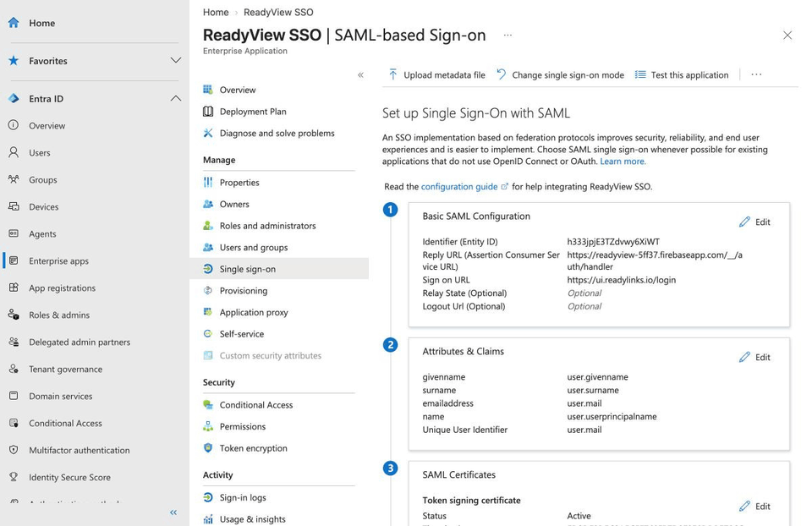
Task: Close the SAML-based Sign-on blade
Action: (x=787, y=36)
